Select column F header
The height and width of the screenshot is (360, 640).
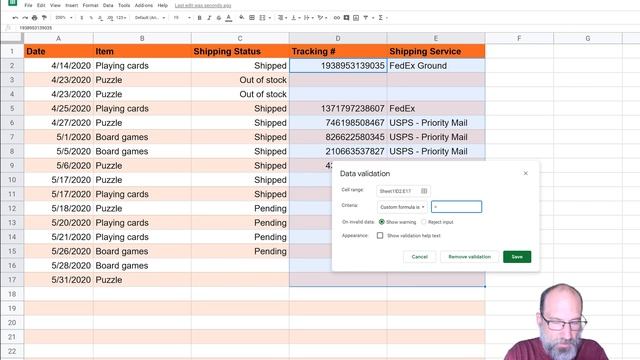[x=519, y=38]
